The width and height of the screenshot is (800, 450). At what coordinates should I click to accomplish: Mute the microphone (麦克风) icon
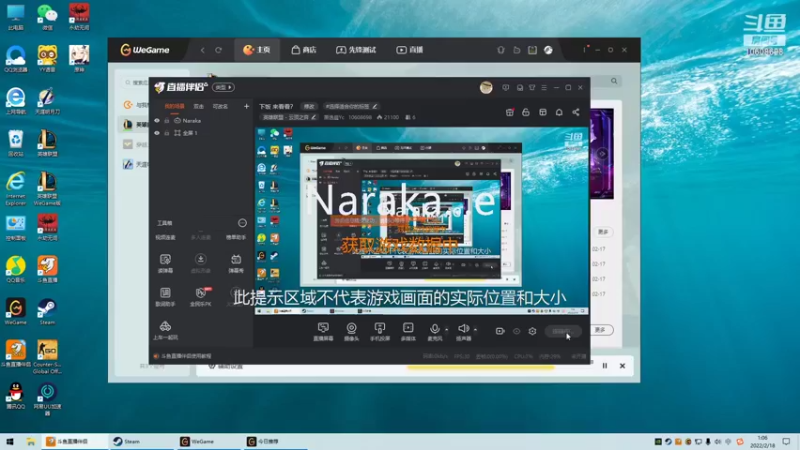click(435, 329)
